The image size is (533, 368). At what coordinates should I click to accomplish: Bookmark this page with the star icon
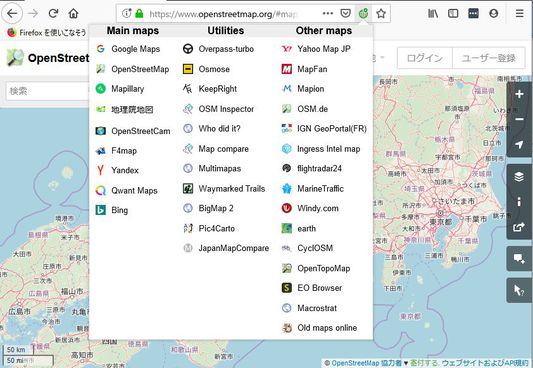click(x=381, y=14)
